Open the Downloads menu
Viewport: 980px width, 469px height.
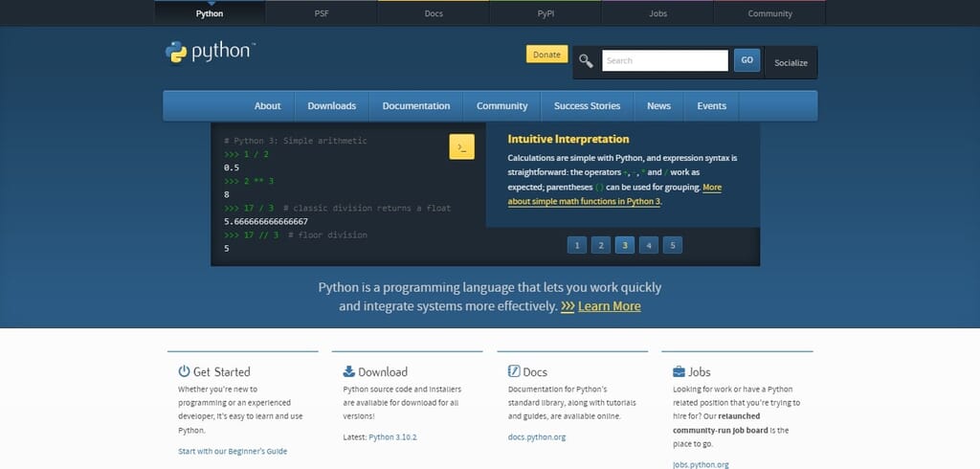point(332,105)
